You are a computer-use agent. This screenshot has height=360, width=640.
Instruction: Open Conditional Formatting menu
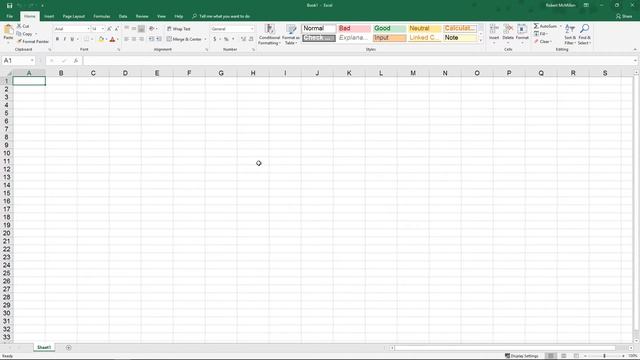(x=269, y=34)
